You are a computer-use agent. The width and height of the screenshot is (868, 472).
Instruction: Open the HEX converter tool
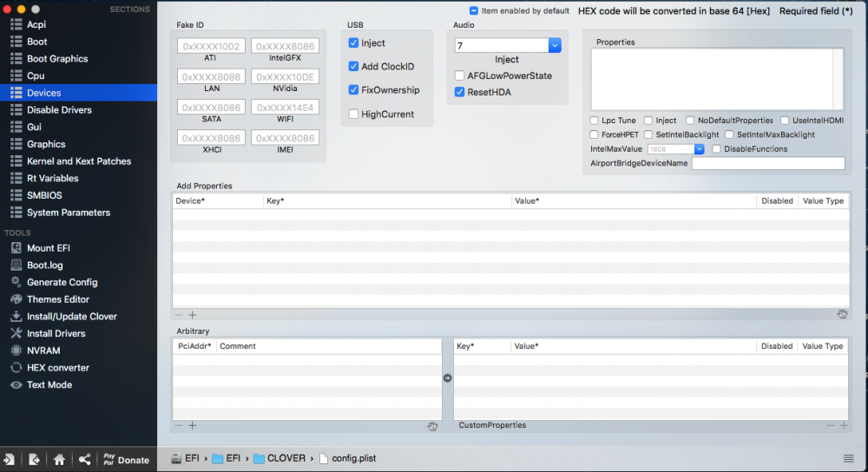click(x=57, y=368)
